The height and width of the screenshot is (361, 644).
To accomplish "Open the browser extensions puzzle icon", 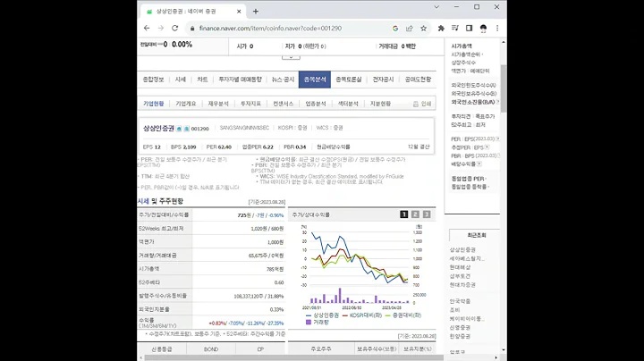I will [441, 28].
